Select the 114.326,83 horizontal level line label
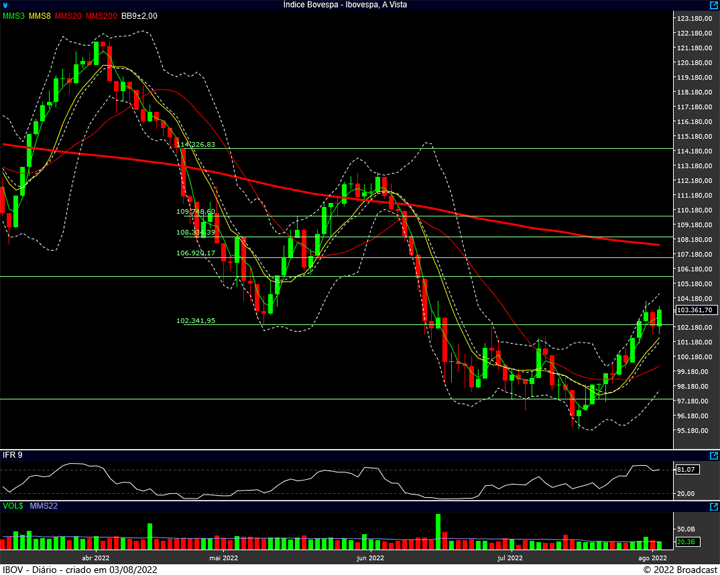720x575 pixels. click(196, 144)
